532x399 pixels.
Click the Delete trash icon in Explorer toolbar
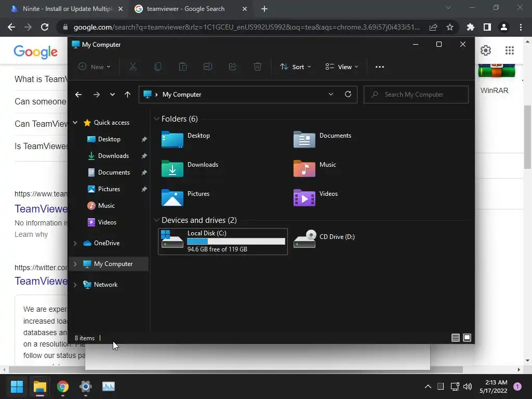pyautogui.click(x=258, y=67)
